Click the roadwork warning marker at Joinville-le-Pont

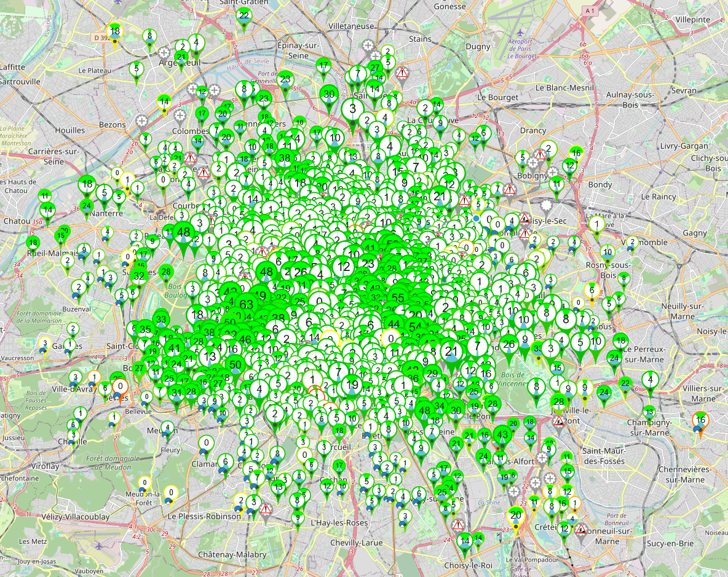[559, 421]
